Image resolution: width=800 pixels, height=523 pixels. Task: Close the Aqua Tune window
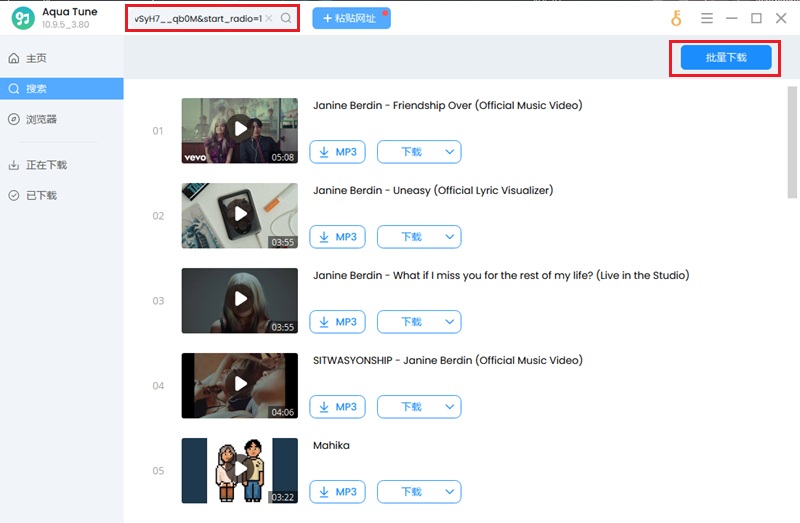pyautogui.click(x=781, y=18)
